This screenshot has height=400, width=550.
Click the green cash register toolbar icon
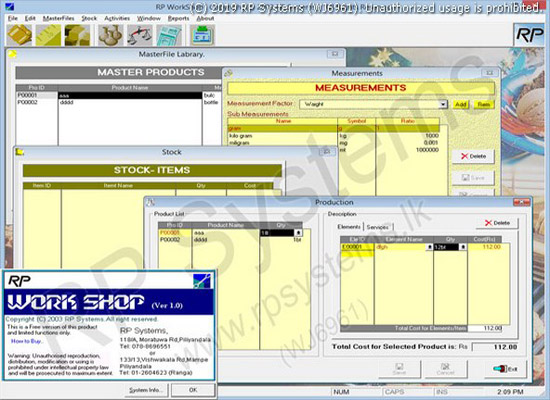pos(202,35)
